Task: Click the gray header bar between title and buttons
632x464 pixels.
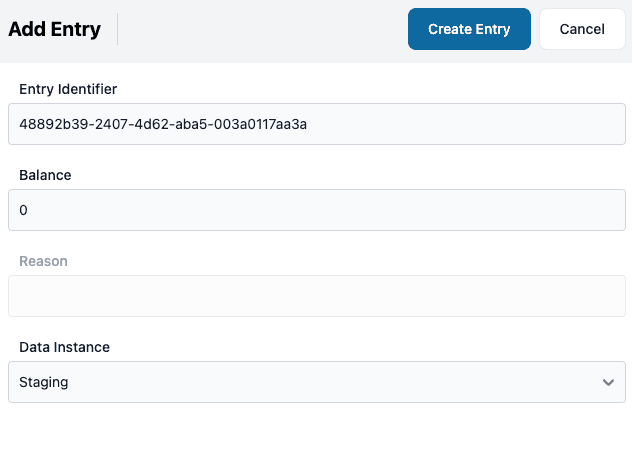Action: 260,29
